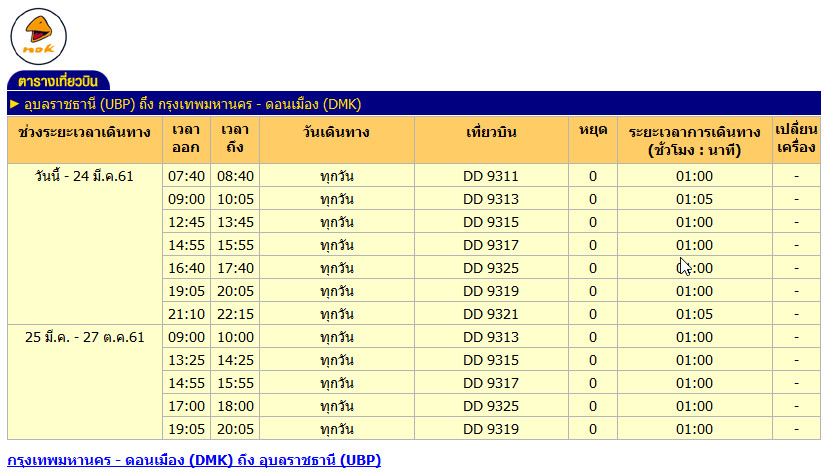
Task: Click the departure time 17:00
Action: [186, 406]
